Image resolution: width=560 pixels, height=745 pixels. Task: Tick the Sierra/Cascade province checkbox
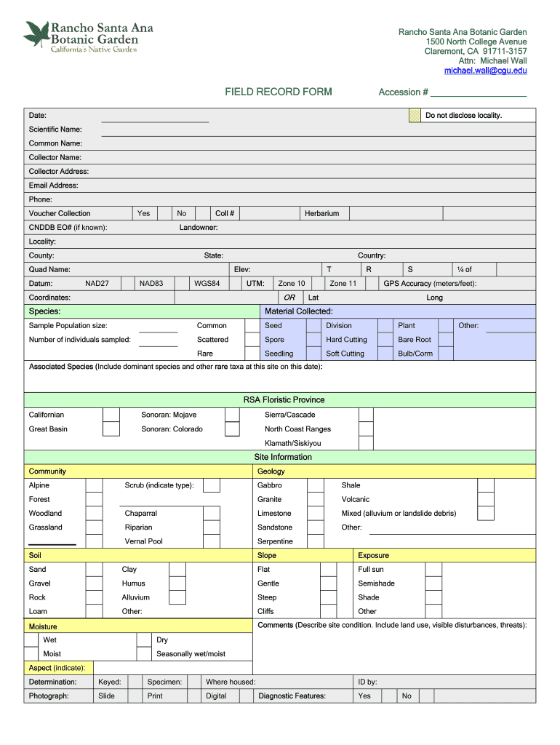pos(366,415)
